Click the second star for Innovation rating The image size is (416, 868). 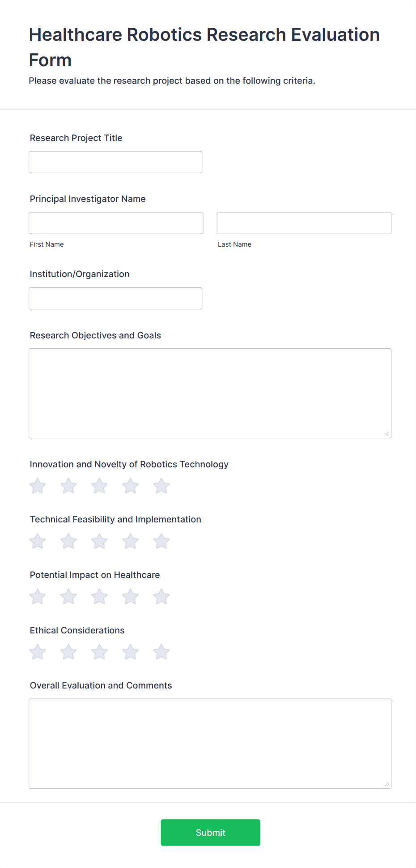pyautogui.click(x=68, y=485)
